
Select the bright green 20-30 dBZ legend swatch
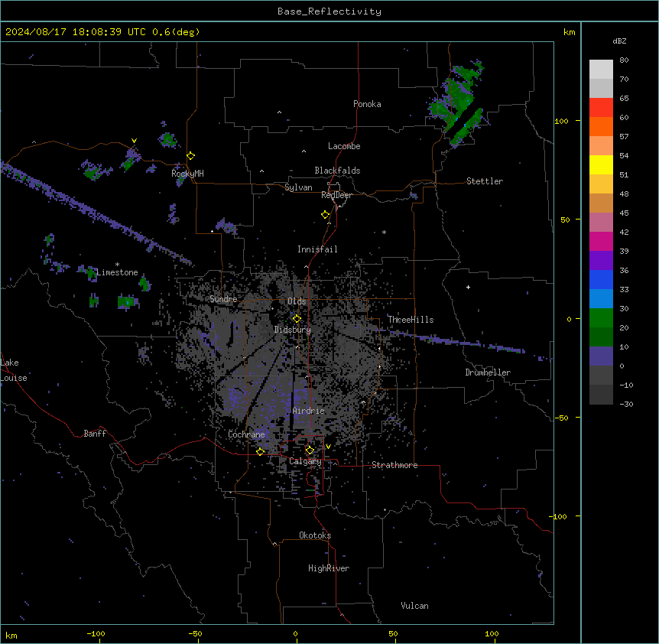click(x=601, y=318)
